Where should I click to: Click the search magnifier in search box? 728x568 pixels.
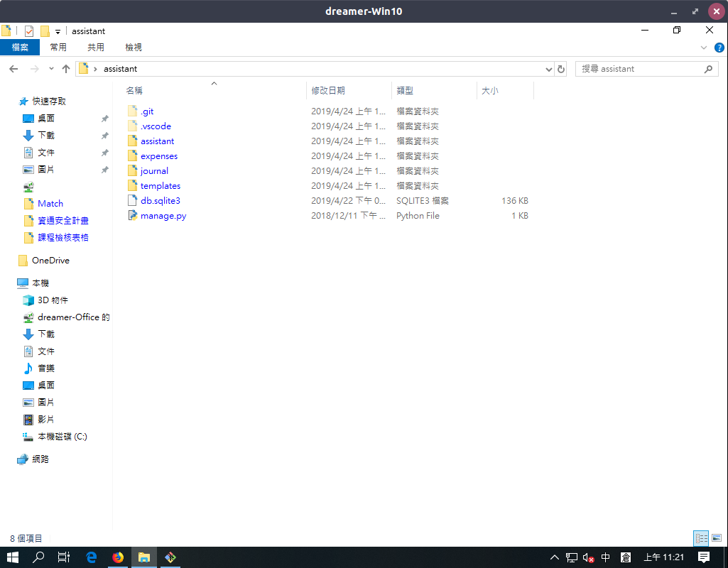[x=707, y=69]
